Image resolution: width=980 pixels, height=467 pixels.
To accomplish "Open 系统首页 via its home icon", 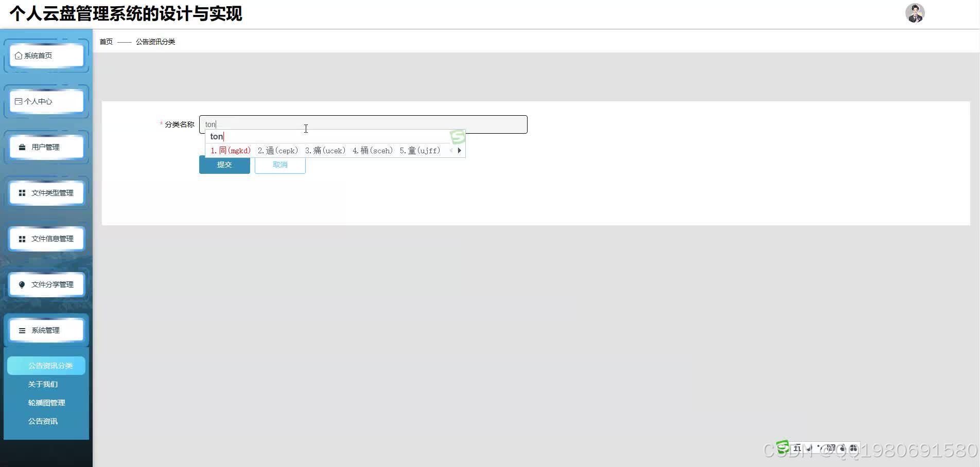I will click(19, 56).
